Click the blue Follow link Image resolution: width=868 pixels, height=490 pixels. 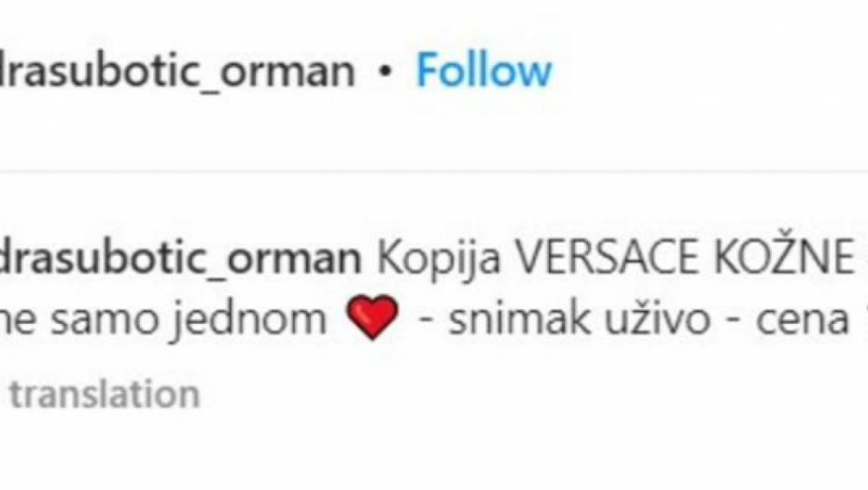[x=483, y=70]
